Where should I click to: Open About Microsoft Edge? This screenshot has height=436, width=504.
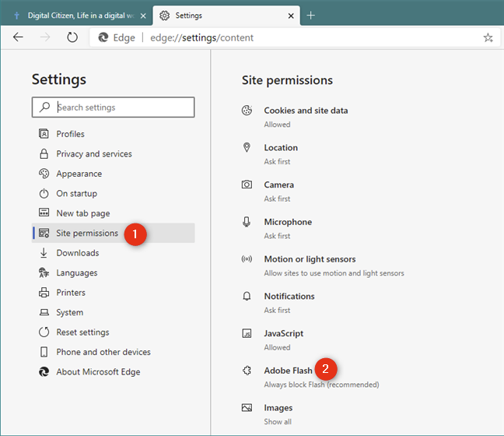(x=98, y=372)
